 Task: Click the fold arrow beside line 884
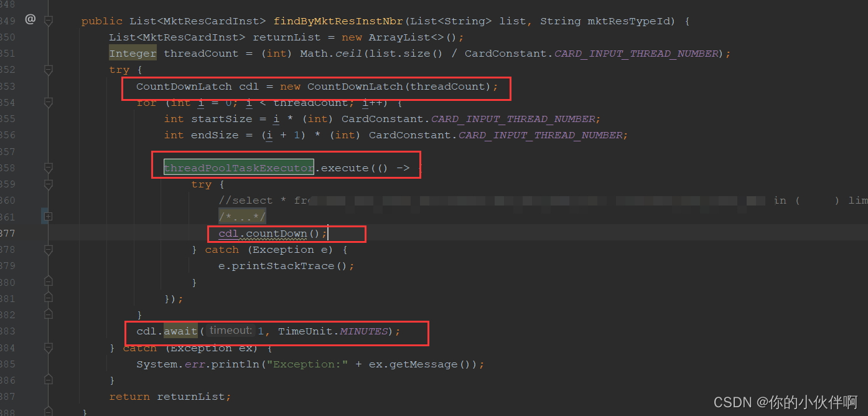coord(48,347)
